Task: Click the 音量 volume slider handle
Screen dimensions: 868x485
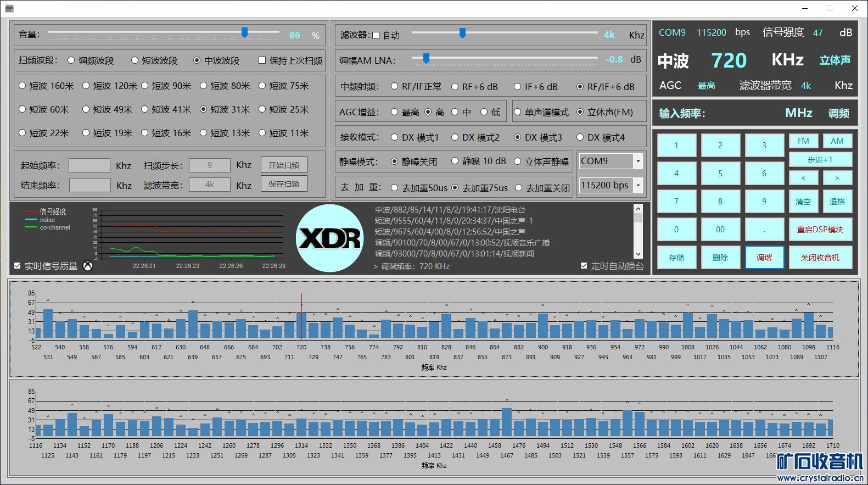Action: pos(244,34)
